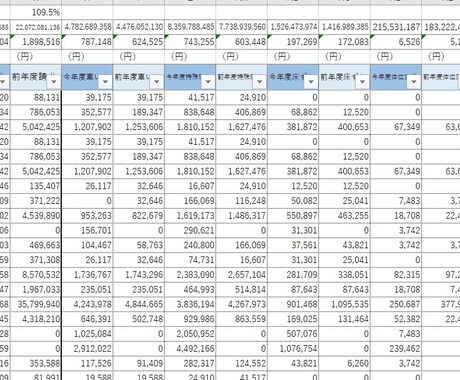Select the cell containing 953,263
The width and height of the screenshot is (460, 380).
point(87,216)
